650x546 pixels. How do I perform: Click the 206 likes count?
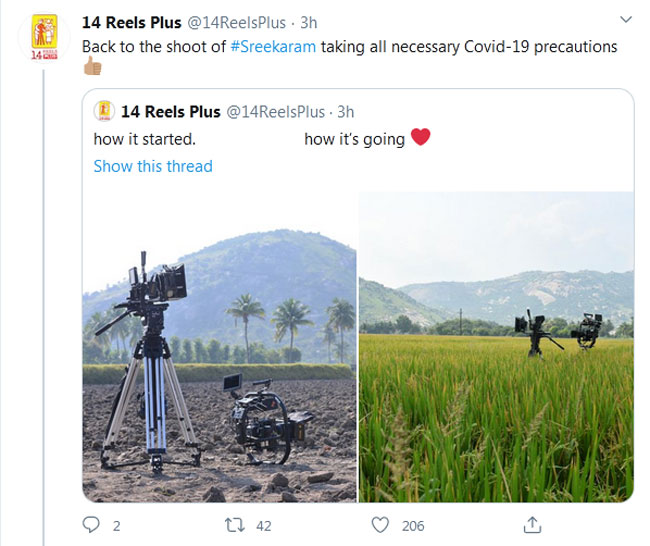pos(412,525)
